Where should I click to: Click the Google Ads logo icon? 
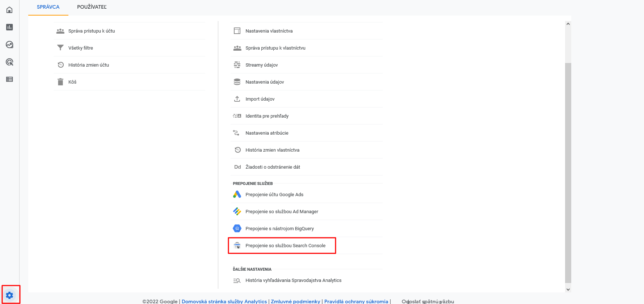(237, 194)
